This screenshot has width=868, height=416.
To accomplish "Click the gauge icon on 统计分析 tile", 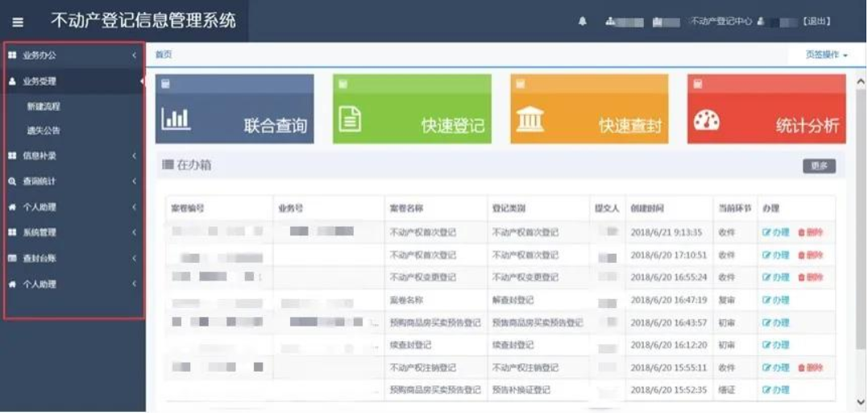I will click(x=707, y=120).
